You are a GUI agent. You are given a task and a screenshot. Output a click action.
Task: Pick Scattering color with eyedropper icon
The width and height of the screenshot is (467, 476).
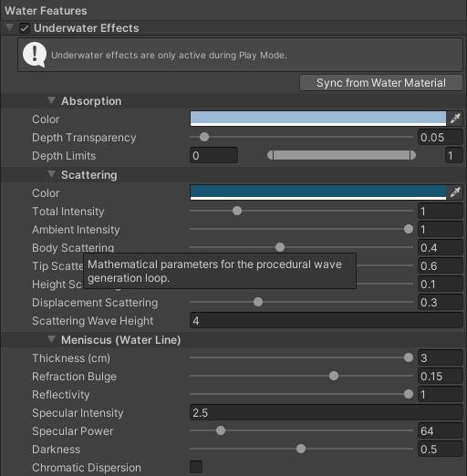(455, 192)
